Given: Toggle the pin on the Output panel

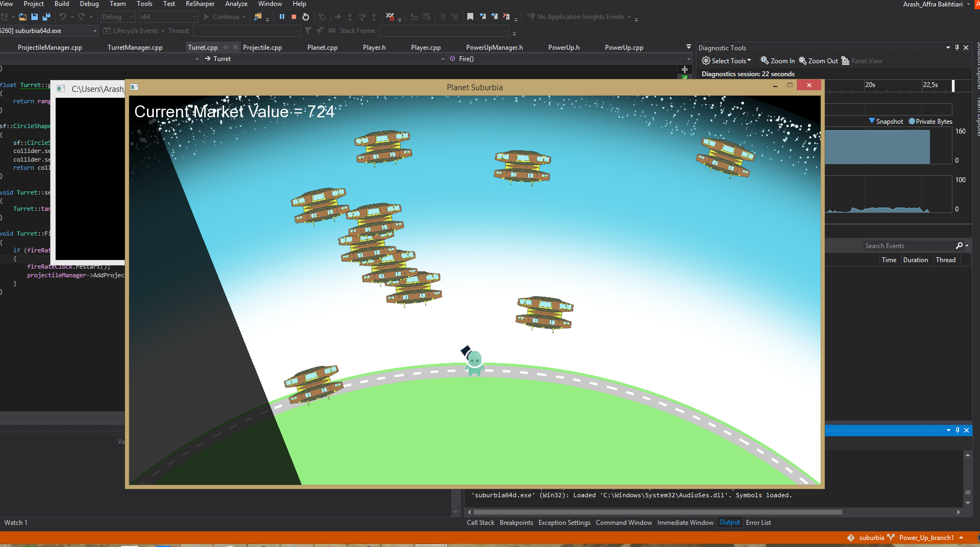Looking at the screenshot, I should click(957, 430).
